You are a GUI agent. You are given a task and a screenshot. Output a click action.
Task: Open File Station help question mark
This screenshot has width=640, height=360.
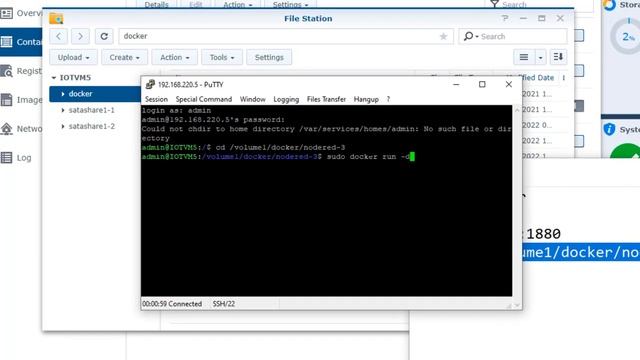[x=505, y=18]
